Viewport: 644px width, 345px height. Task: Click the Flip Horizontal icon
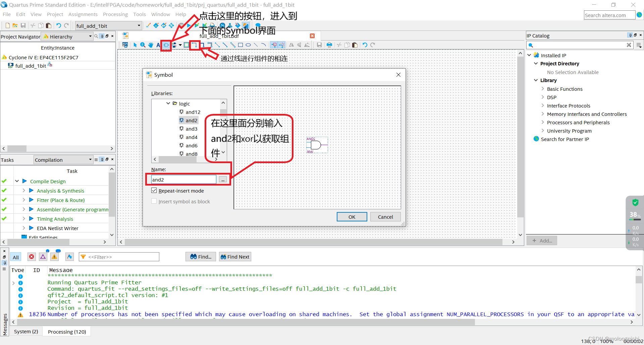pos(291,45)
